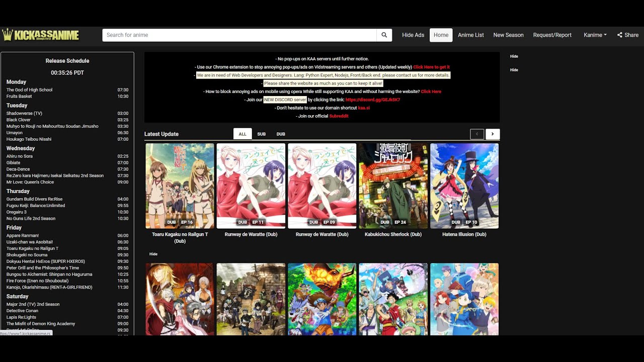Open Ahiru no Sora schedule entry
Viewport: 644px width, 362px height.
(x=19, y=156)
